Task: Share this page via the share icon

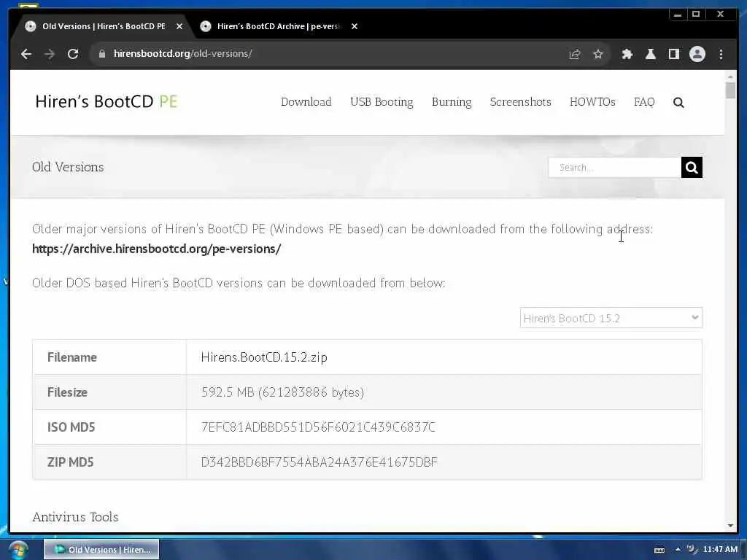Action: tap(575, 54)
